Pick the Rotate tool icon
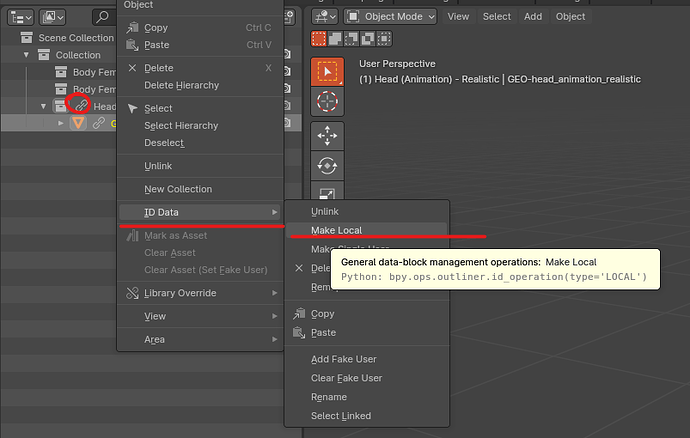 tap(327, 166)
